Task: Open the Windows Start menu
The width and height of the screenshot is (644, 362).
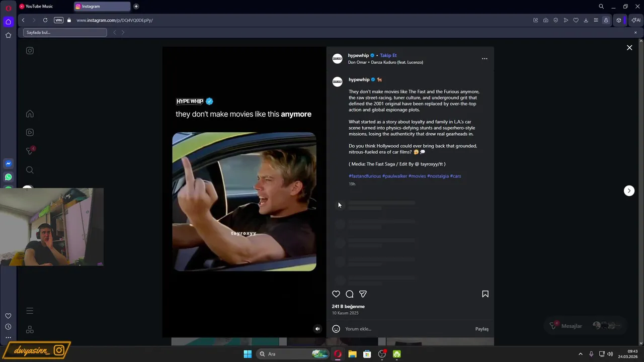Action: [x=248, y=354]
